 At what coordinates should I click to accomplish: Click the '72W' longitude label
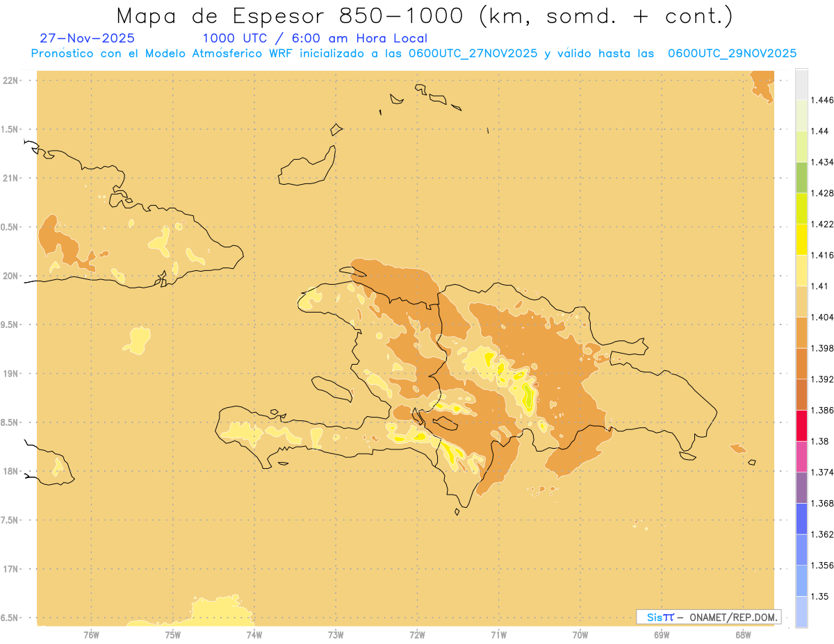click(x=417, y=636)
